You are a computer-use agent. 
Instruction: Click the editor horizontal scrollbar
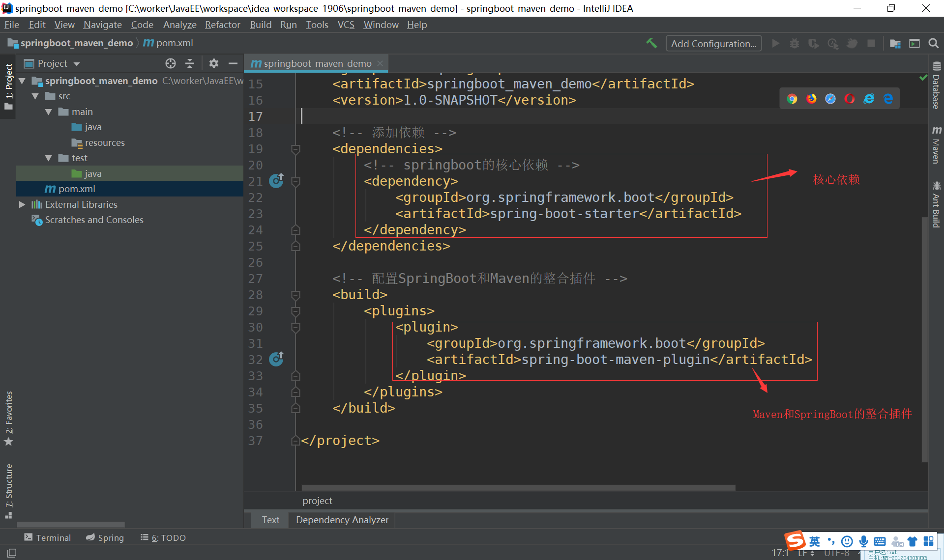[518, 487]
